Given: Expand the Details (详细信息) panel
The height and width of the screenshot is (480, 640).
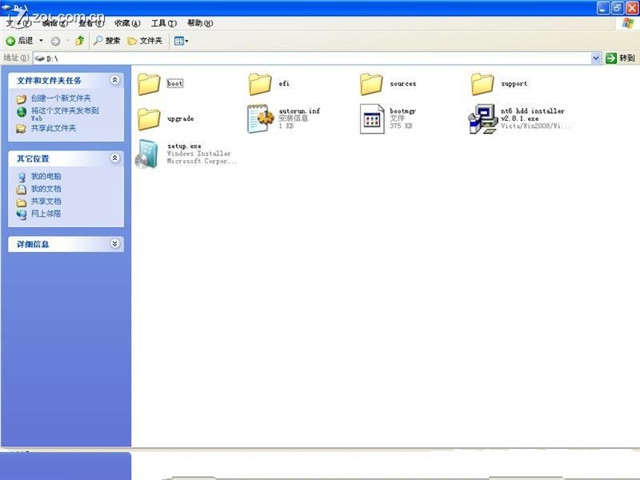Looking at the screenshot, I should (x=115, y=244).
